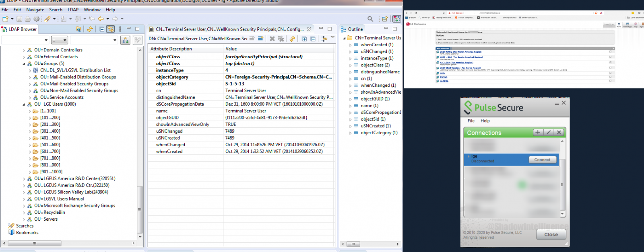Image resolution: width=644 pixels, height=252 pixels.
Task: Delete connection with the X button in Connections
Action: click(x=559, y=132)
